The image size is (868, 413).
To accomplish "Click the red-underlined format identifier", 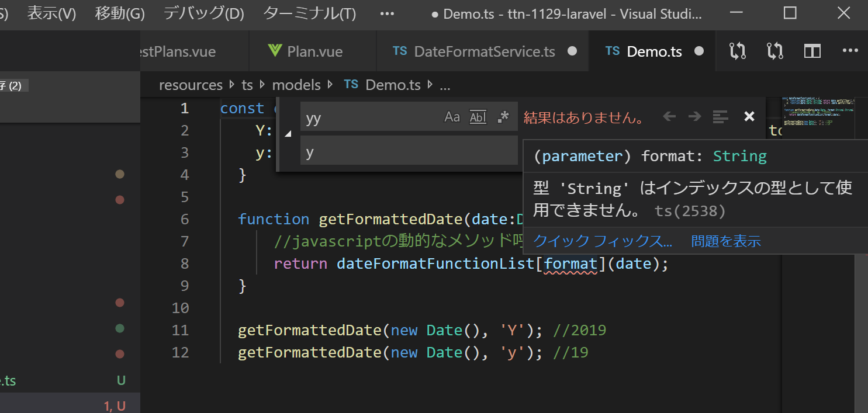I will (570, 263).
